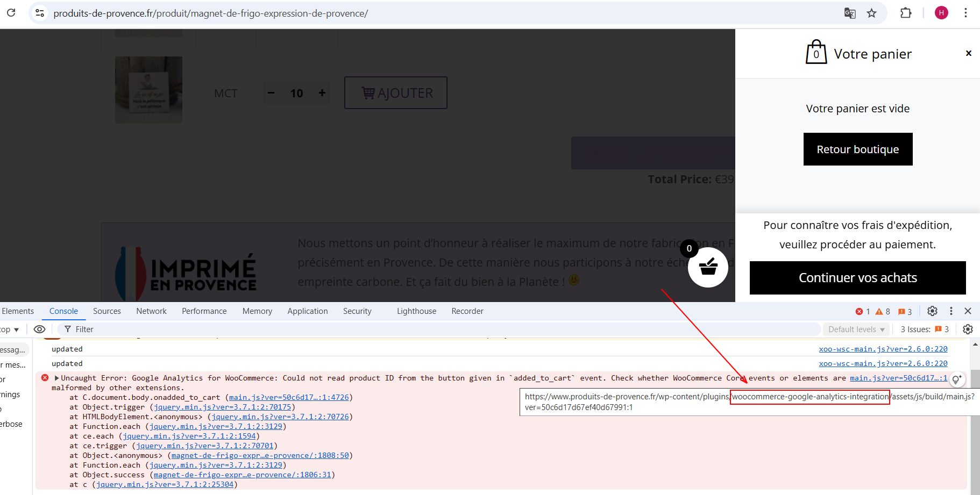
Task: Click the console vertical scrollbar up arrow
Action: (975, 345)
